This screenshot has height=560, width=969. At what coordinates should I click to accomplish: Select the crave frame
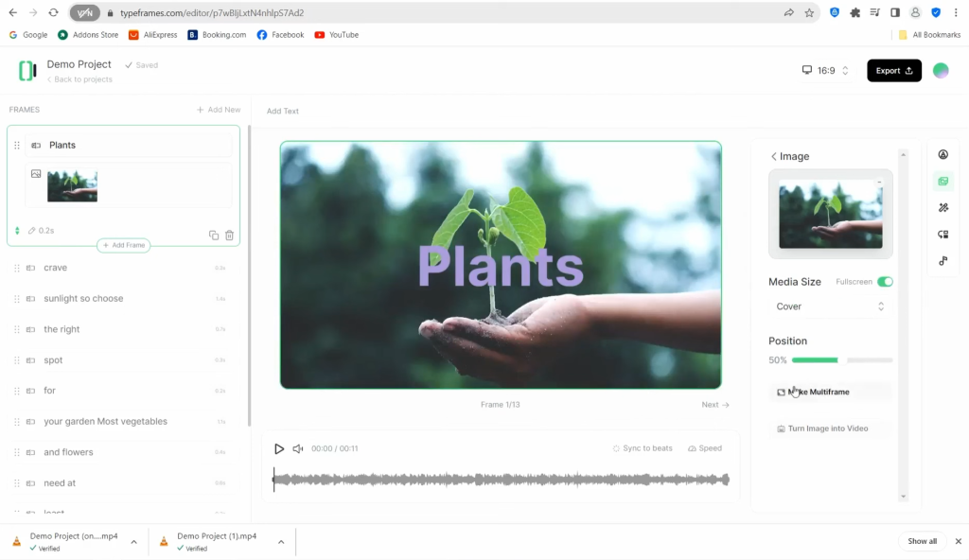[123, 268]
